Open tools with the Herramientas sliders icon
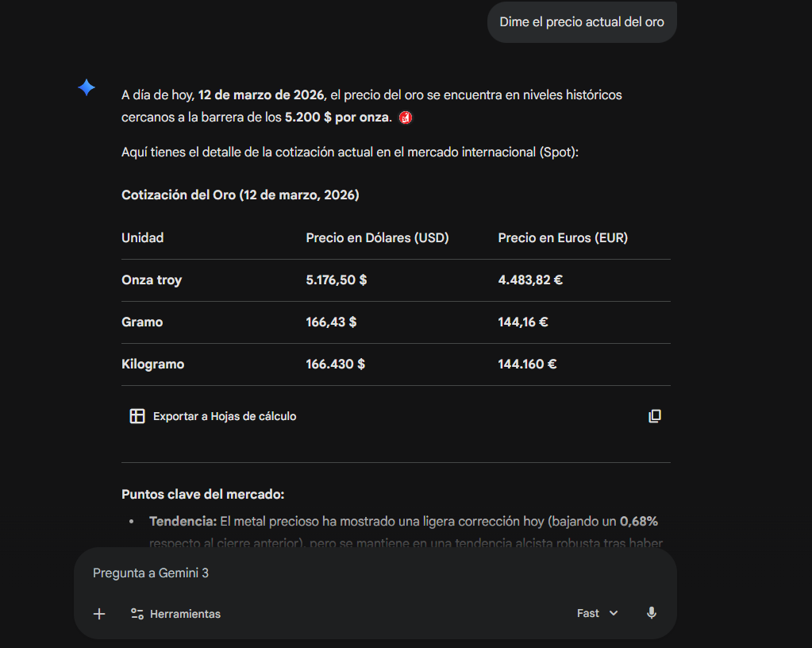Viewport: 812px width, 648px height. point(136,613)
